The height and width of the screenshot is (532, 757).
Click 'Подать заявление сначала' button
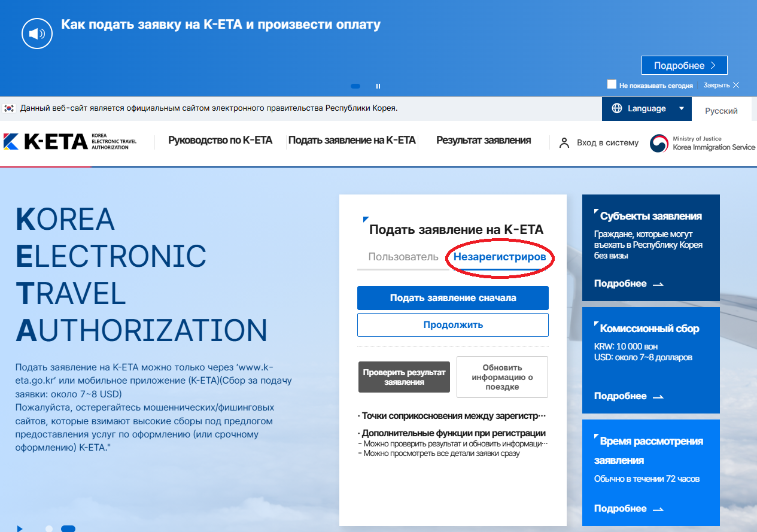(453, 298)
